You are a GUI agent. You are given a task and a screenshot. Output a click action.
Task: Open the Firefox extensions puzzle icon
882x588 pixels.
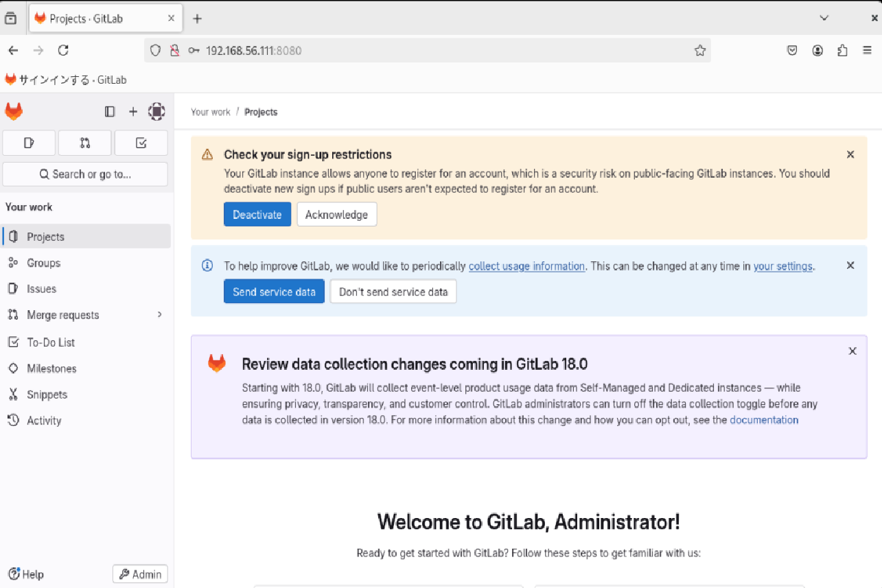(842, 50)
